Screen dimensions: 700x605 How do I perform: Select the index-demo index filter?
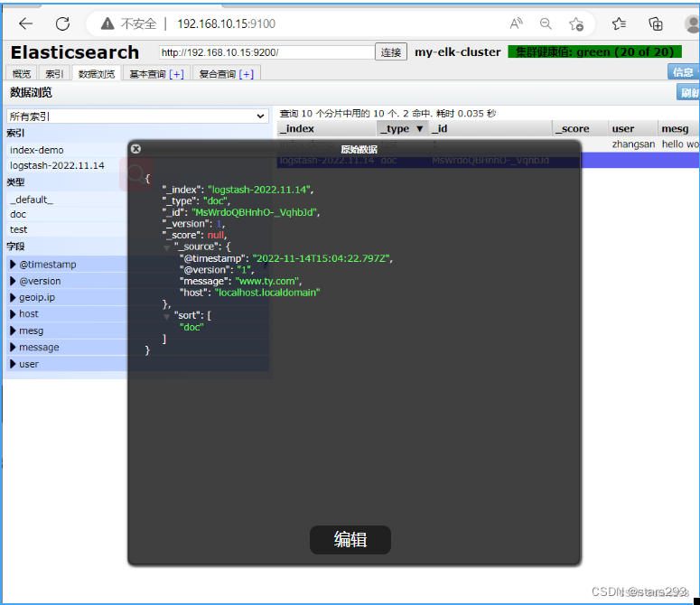37,150
